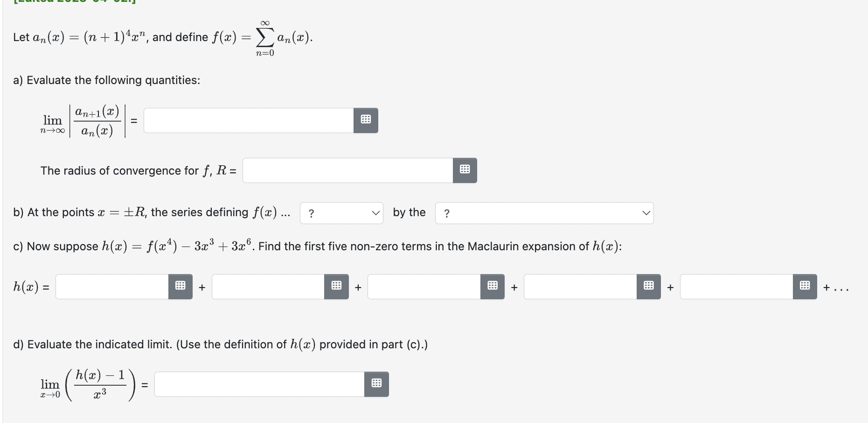Click the answer box for the ratio limit
The width and height of the screenshot is (868, 423).
[x=247, y=120]
